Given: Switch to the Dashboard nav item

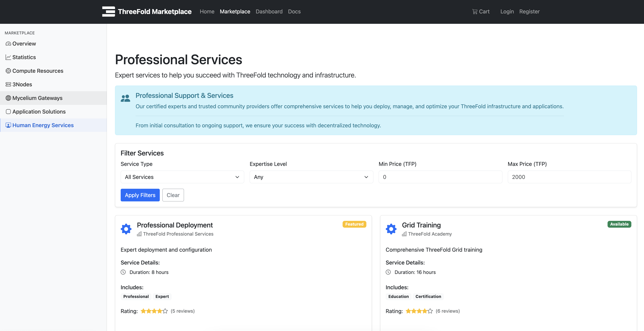Looking at the screenshot, I should point(269,12).
